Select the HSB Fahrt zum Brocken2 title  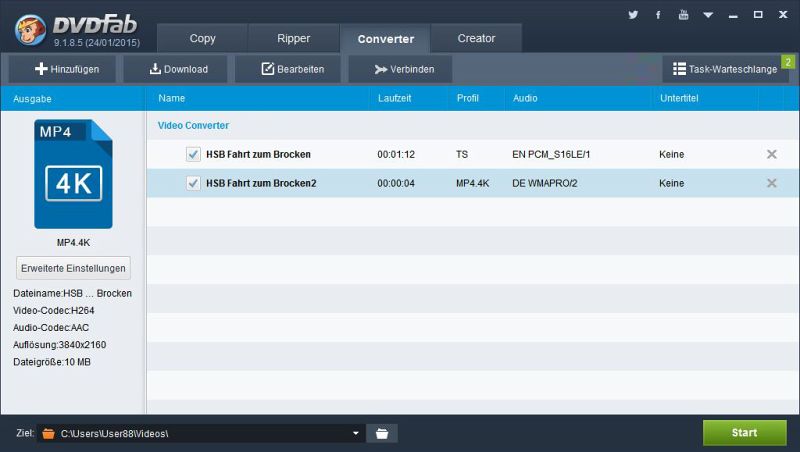pyautogui.click(x=261, y=183)
